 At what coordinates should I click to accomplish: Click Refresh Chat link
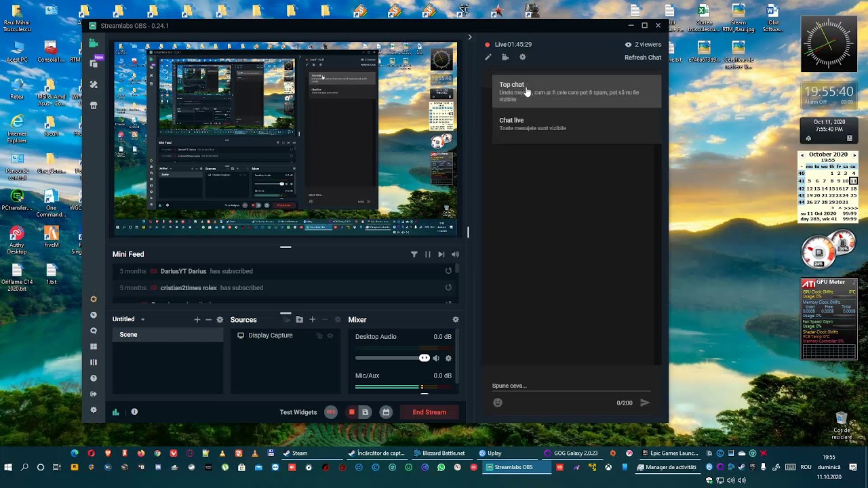(643, 58)
